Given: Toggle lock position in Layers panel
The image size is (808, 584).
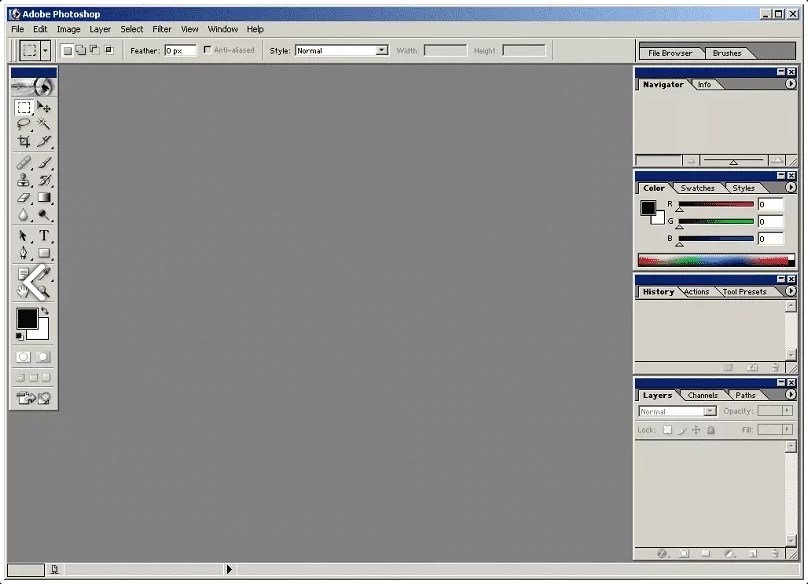Looking at the screenshot, I should 696,430.
